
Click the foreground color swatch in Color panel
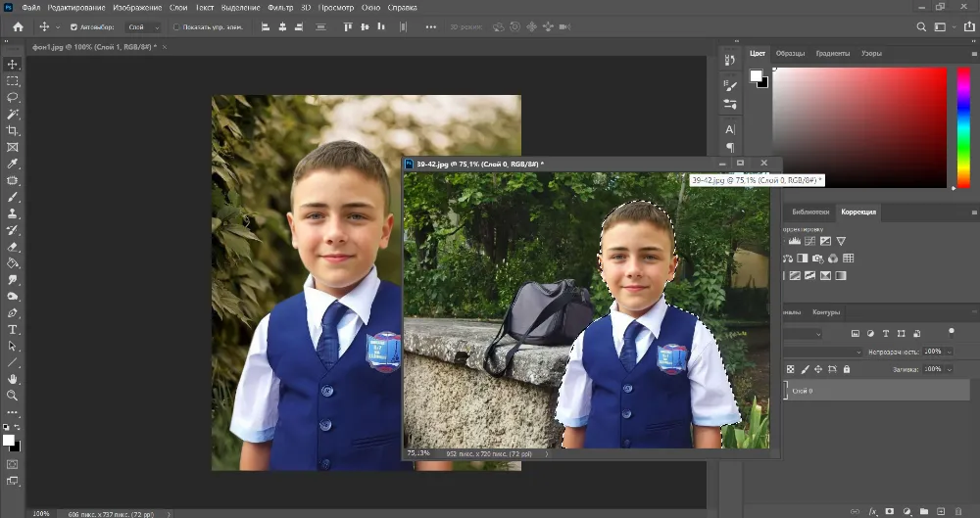click(x=757, y=76)
